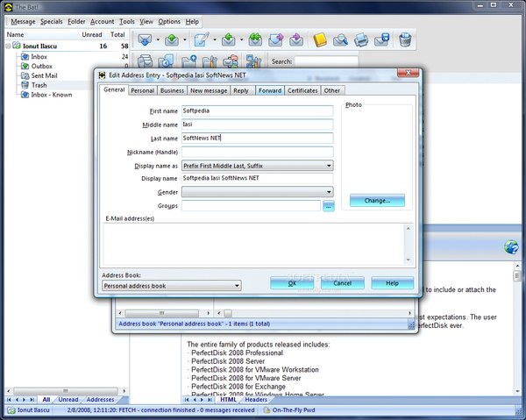Viewport: 526px width, 420px height.
Task: Click the Reply envelope icon in toolbar
Action: [x=230, y=39]
